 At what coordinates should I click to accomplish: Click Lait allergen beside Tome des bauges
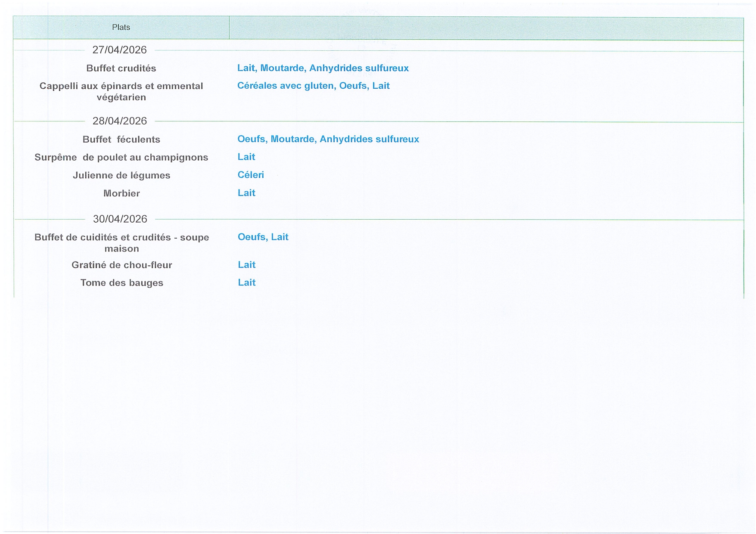[x=247, y=283]
